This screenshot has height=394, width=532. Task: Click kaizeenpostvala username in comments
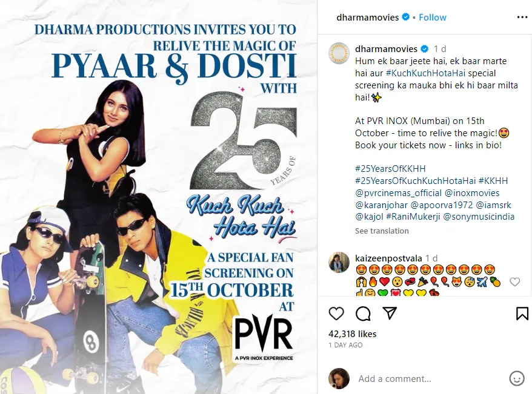coord(388,258)
